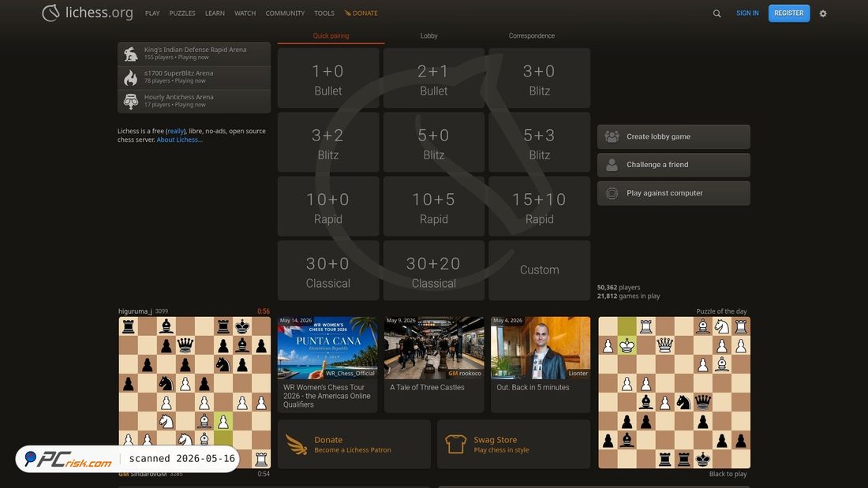Viewport: 868px width, 488px height.
Task: Click the player name higuruma_j
Action: point(135,311)
